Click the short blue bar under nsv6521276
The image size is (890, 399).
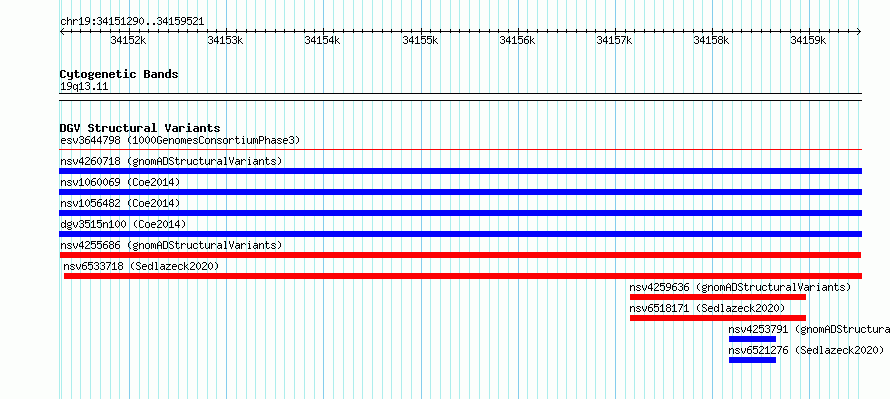[x=752, y=360]
